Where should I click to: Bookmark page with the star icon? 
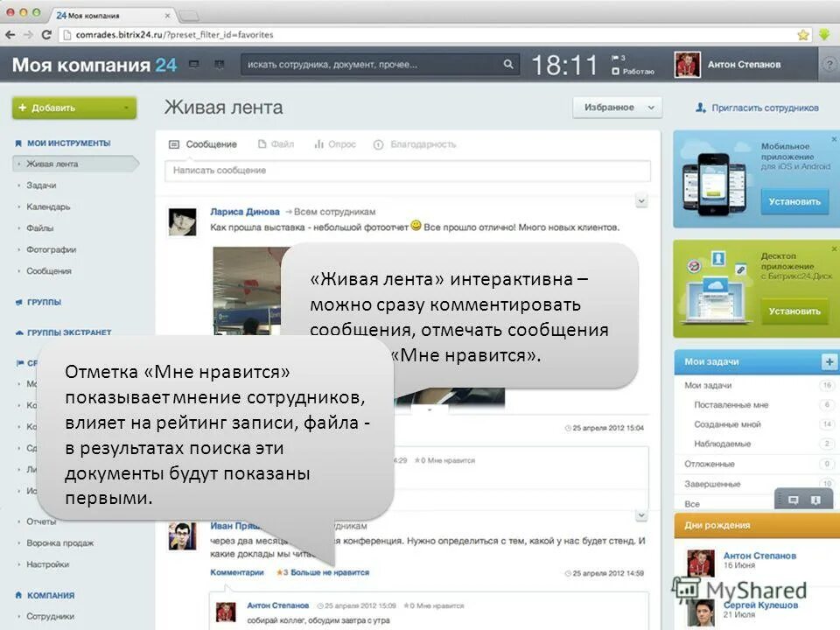click(803, 35)
